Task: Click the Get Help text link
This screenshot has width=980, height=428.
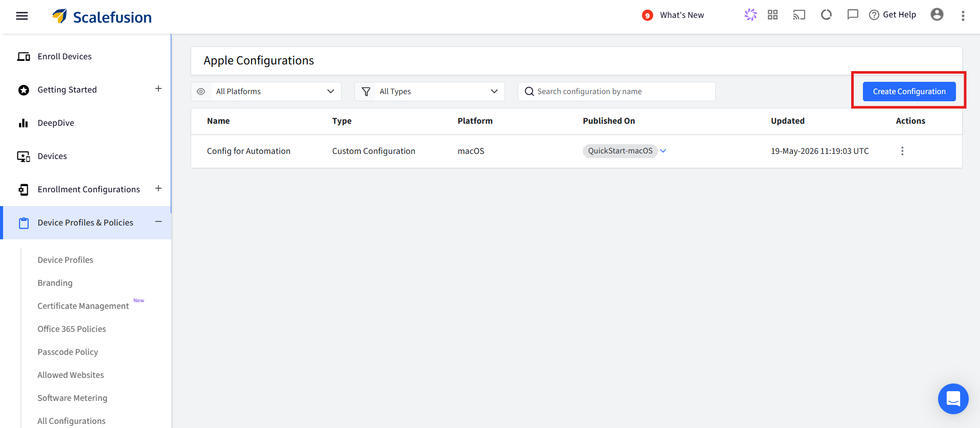Action: pyautogui.click(x=899, y=15)
